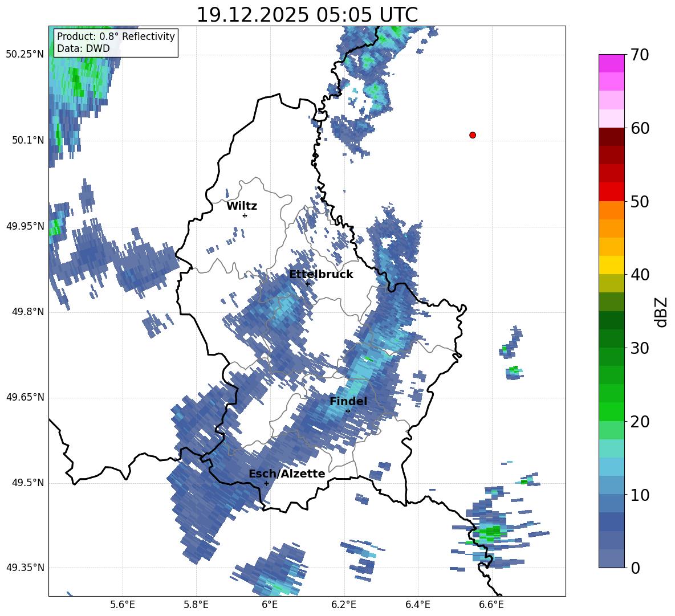Click the 49.95°N latitude label
This screenshot has width=675, height=616.
(25, 226)
